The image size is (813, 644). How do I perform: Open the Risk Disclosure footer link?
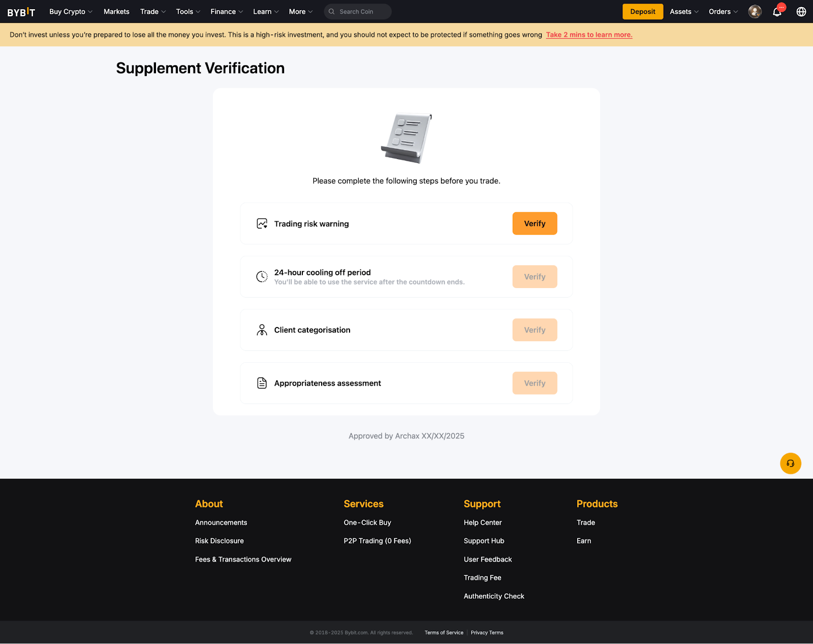pos(220,541)
